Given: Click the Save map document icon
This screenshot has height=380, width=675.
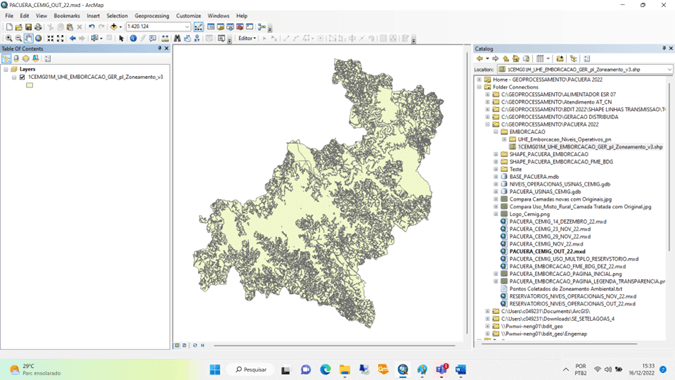Looking at the screenshot, I should 28,27.
